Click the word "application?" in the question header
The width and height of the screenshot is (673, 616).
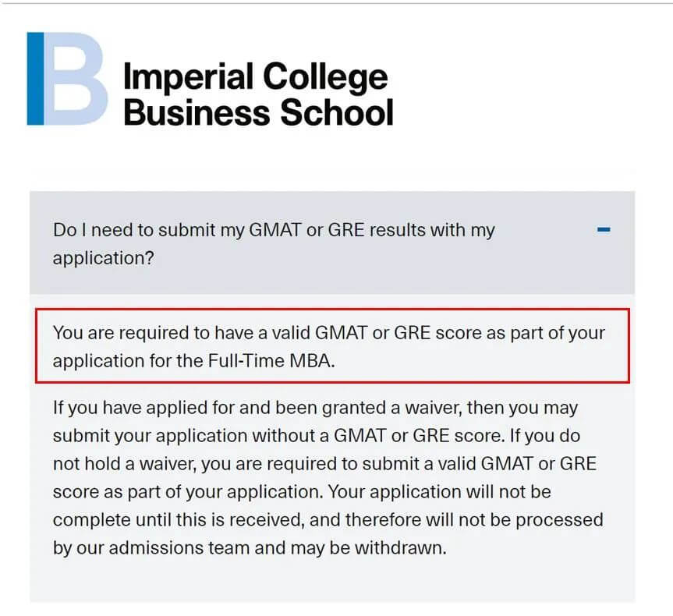coord(104,258)
